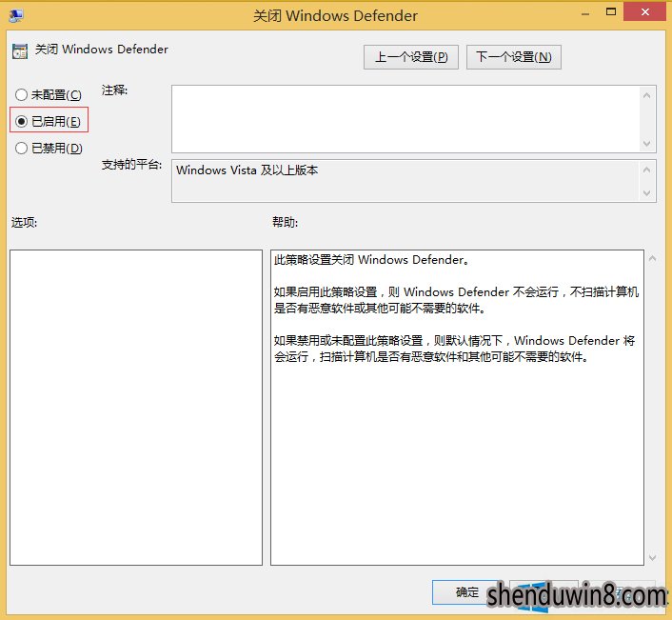Click the help pane scroll up arrow
Viewport: 672px width, 620px height.
click(x=652, y=258)
